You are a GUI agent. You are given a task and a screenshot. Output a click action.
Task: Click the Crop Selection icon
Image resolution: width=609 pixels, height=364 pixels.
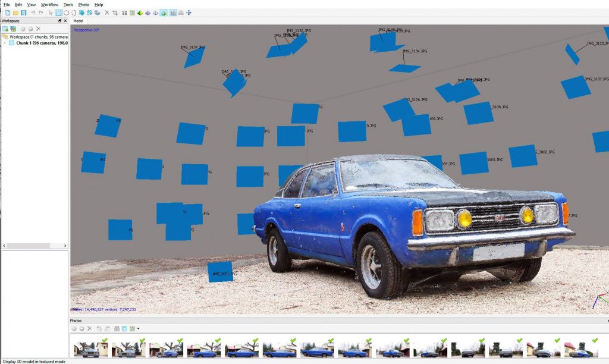coord(115,12)
